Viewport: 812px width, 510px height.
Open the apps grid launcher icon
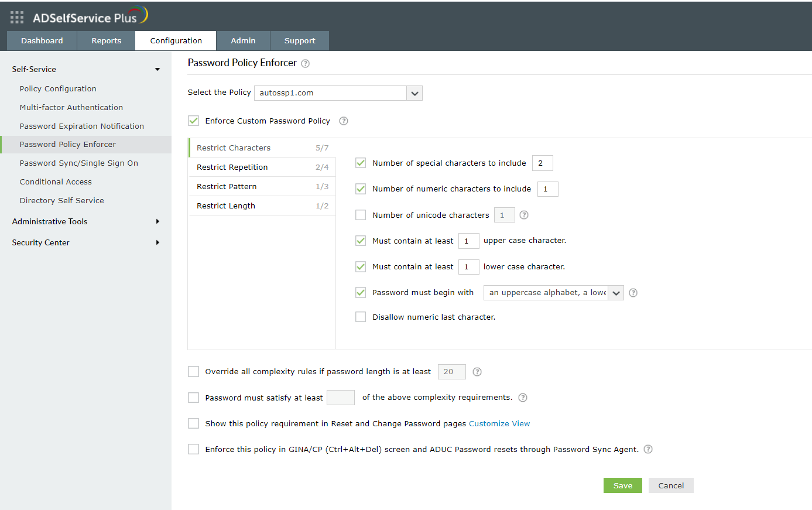tap(17, 18)
